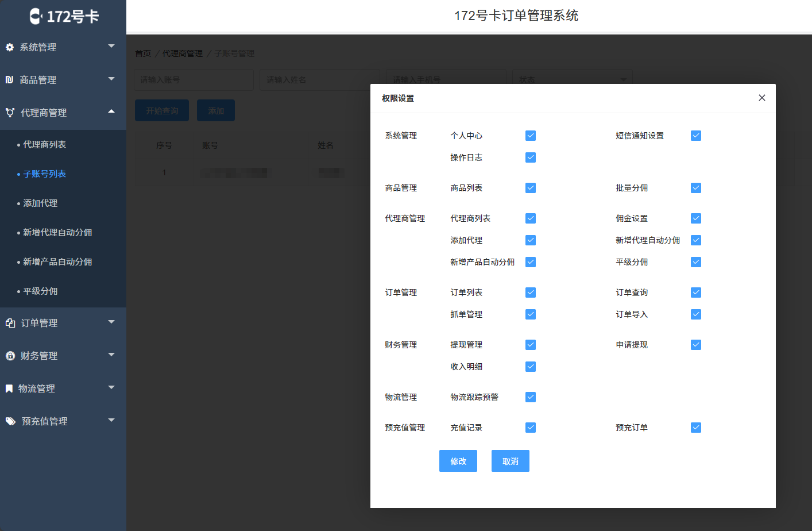
Task: Click the 订单管理 sidebar icon
Action: coord(10,323)
